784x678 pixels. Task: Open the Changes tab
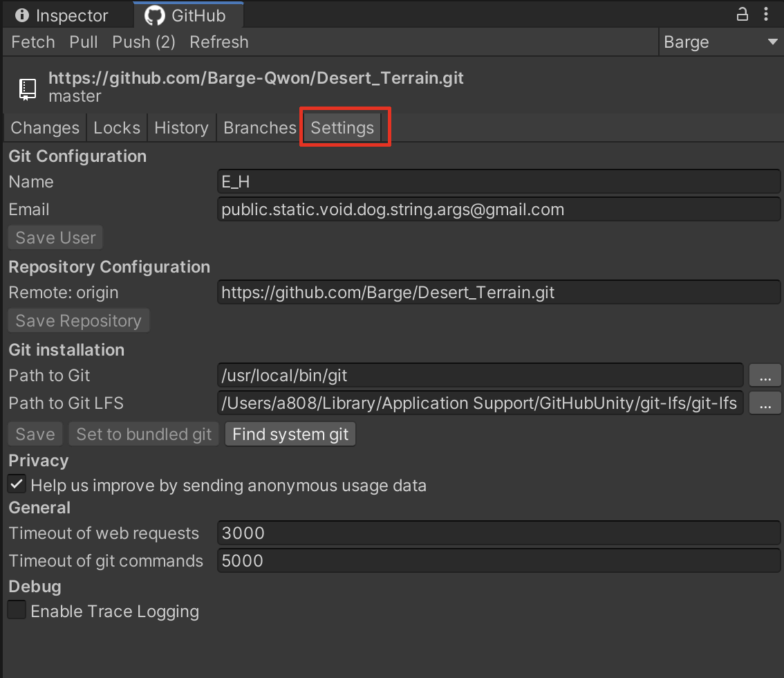[45, 128]
